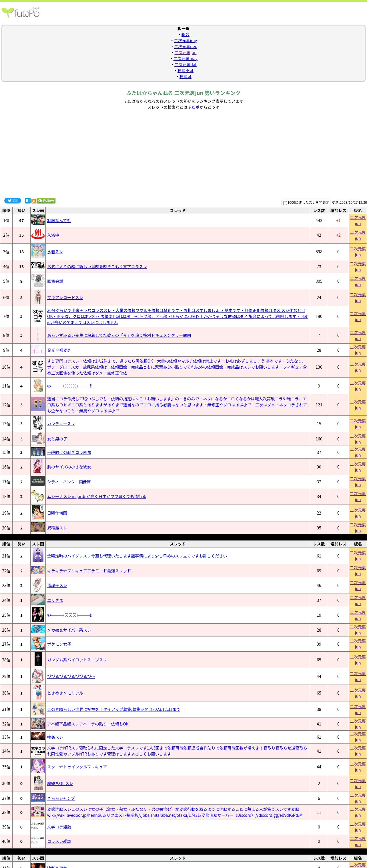Open the きららジャンプ thread
The height and width of the screenshot is (868, 367).
point(61,798)
